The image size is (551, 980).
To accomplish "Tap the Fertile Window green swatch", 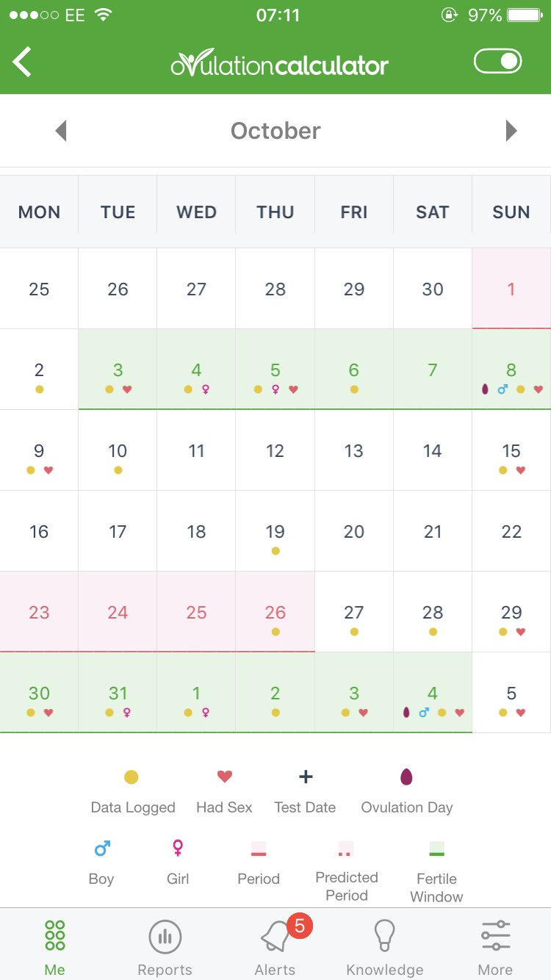I will pyautogui.click(x=436, y=849).
